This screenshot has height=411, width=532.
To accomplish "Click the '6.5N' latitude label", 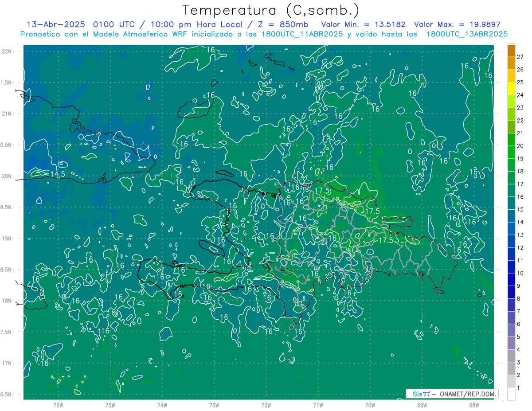I will (7, 394).
